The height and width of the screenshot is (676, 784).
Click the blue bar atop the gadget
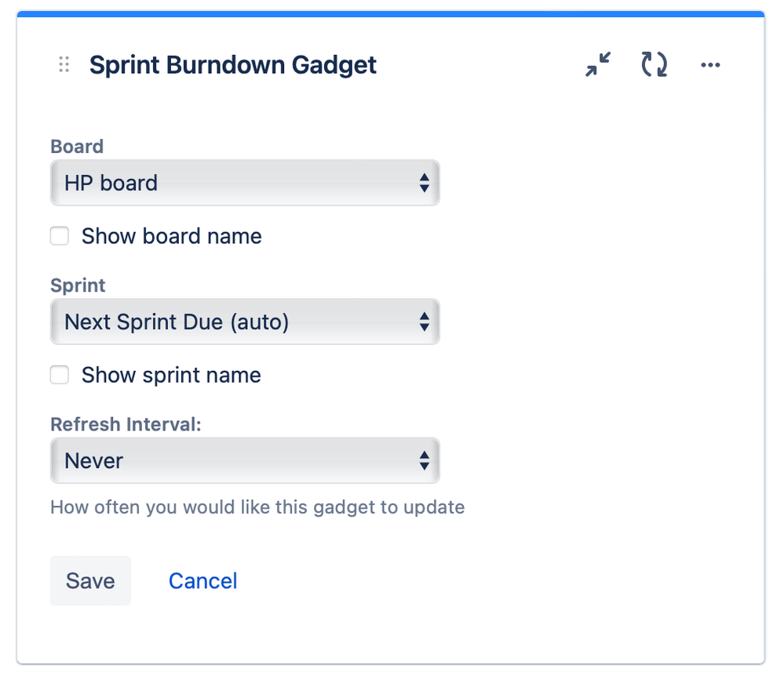[x=391, y=14]
